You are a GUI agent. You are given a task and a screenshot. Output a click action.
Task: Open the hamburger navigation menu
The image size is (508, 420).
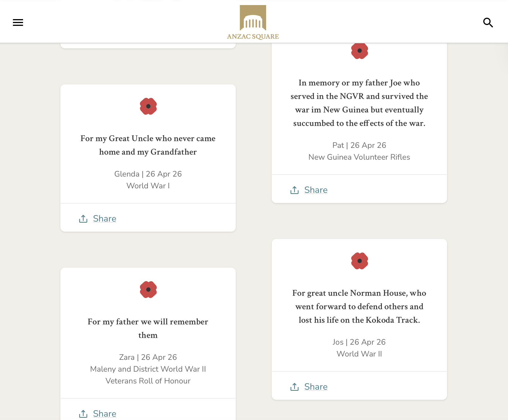point(18,22)
